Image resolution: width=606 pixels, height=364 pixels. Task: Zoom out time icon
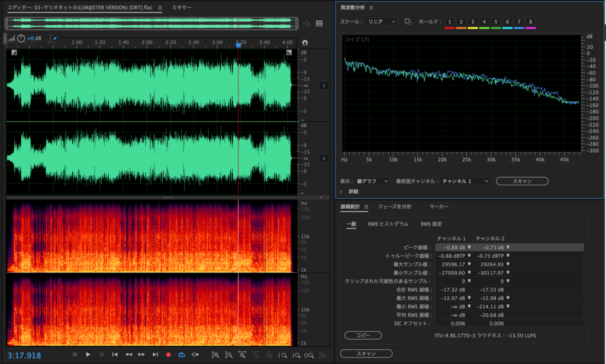[x=256, y=355]
